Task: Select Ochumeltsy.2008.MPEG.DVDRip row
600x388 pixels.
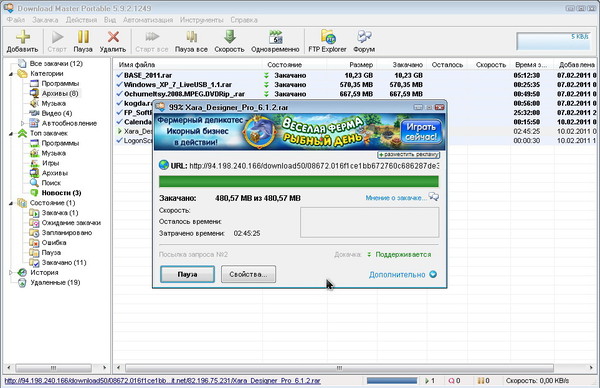Action: (356, 94)
